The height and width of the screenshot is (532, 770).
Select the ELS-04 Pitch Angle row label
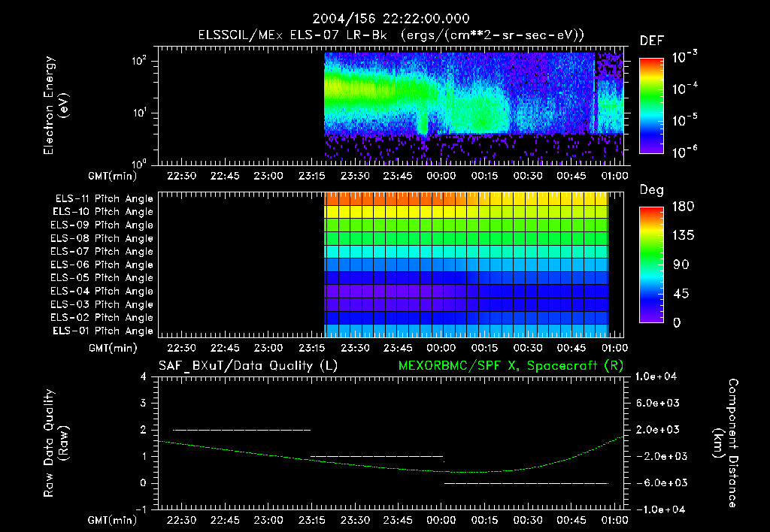coord(102,292)
